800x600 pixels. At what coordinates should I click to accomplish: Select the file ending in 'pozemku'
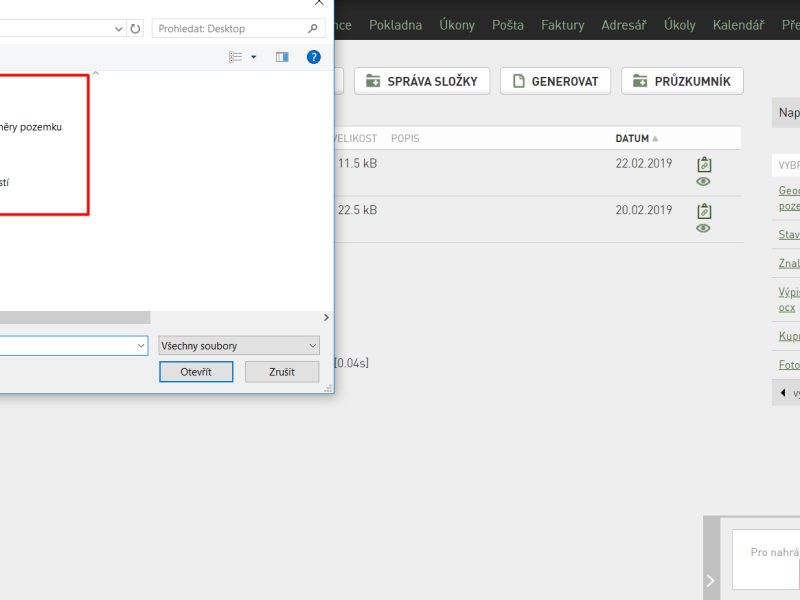click(x=31, y=127)
